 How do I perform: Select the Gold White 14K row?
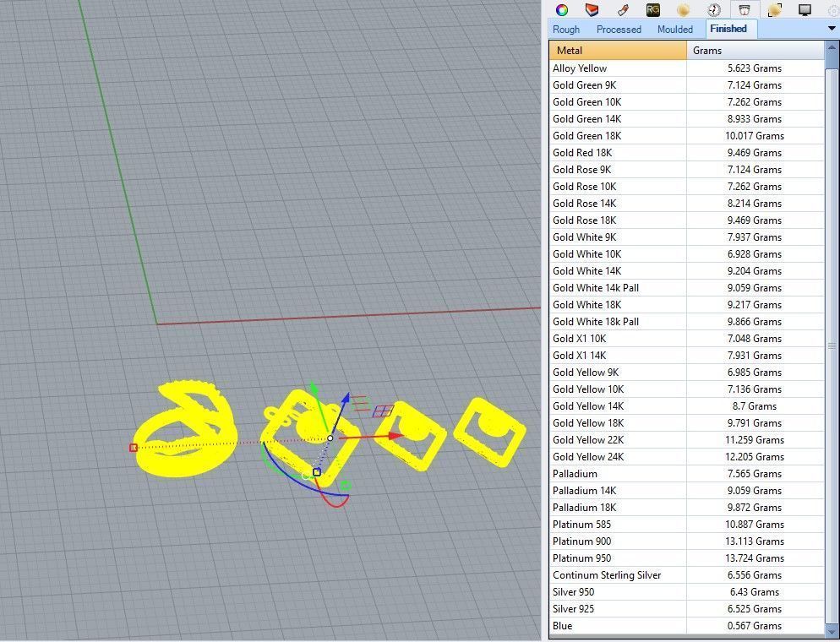(x=686, y=271)
